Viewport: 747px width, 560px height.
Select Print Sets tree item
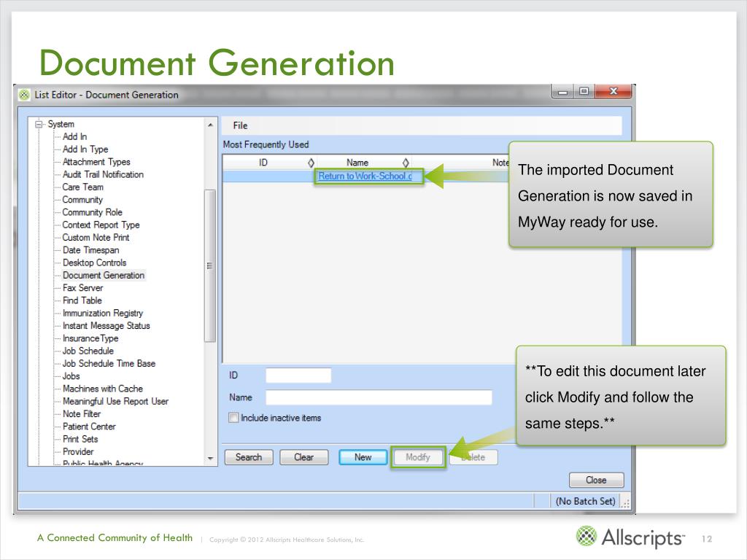click(80, 440)
